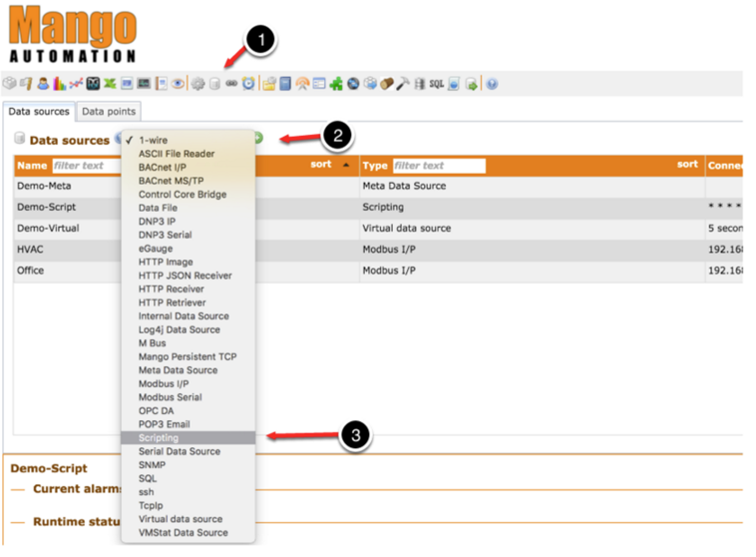The height and width of the screenshot is (557, 756).
Task: Click the blue window icon in toolbar
Action: [127, 84]
